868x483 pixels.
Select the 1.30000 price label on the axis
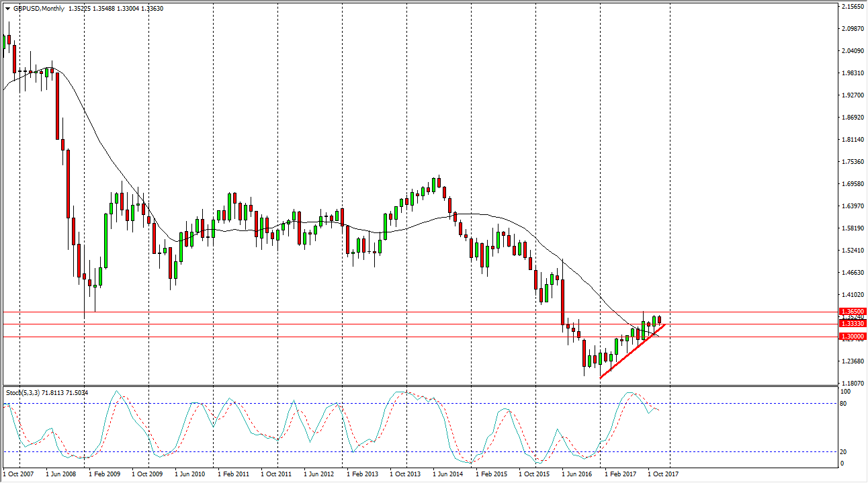(x=851, y=336)
